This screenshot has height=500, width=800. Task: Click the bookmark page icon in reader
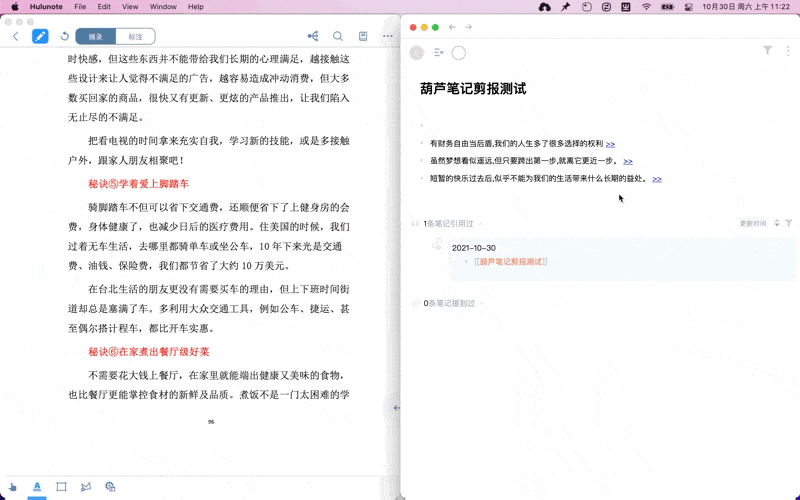(363, 36)
